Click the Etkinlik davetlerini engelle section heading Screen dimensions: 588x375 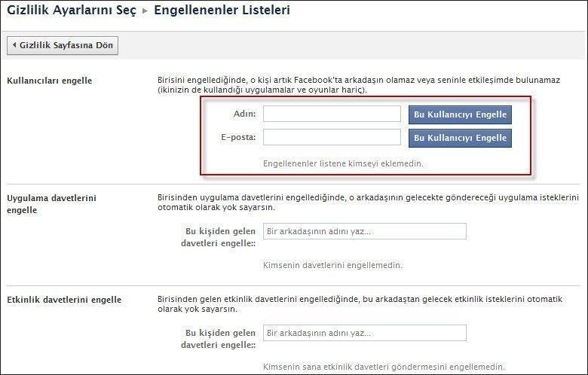coord(64,300)
